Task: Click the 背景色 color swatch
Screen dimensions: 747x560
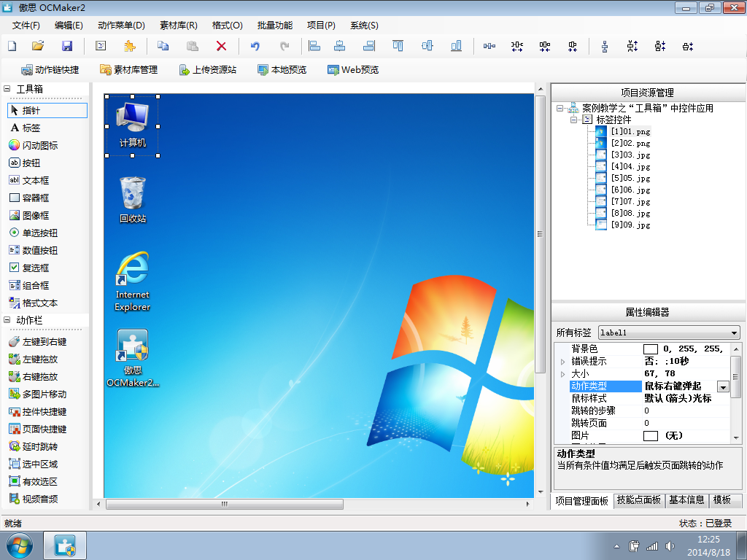Action: point(650,349)
